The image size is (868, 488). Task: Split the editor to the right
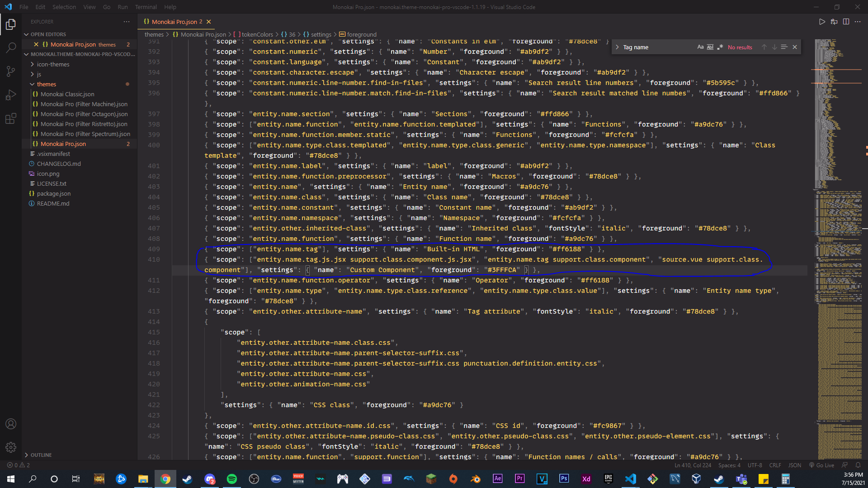point(846,22)
